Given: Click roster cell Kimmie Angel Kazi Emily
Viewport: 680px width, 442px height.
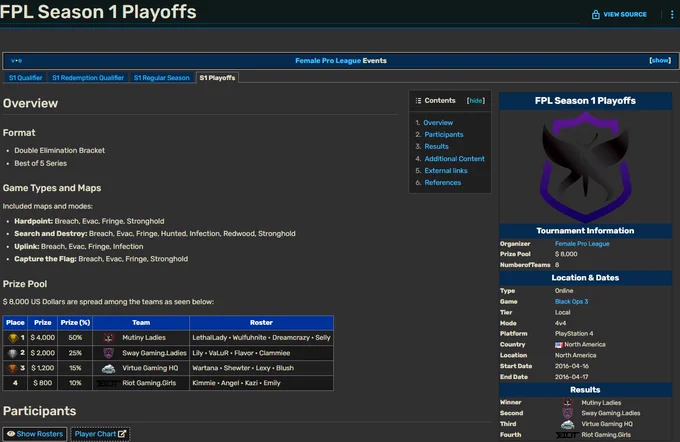Looking at the screenshot, I should 261,383.
